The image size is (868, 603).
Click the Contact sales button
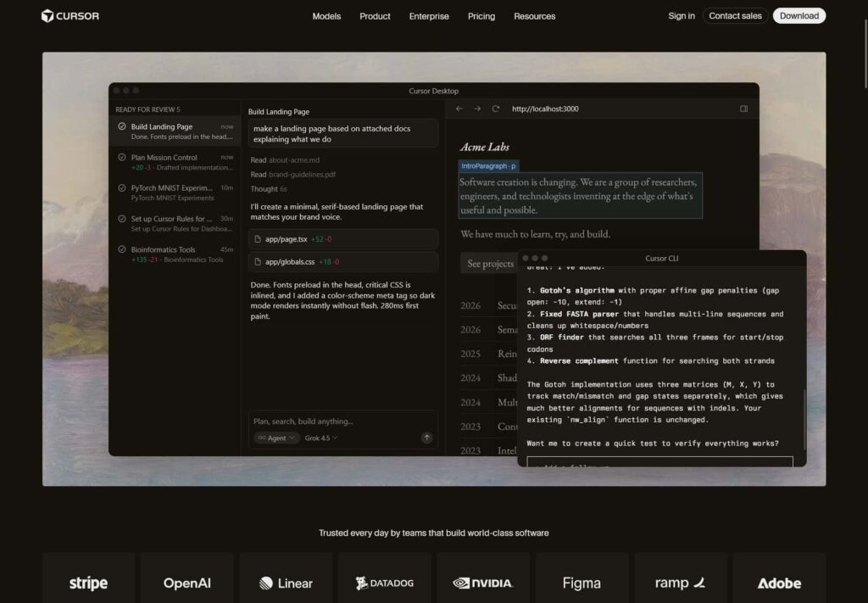[x=735, y=15]
